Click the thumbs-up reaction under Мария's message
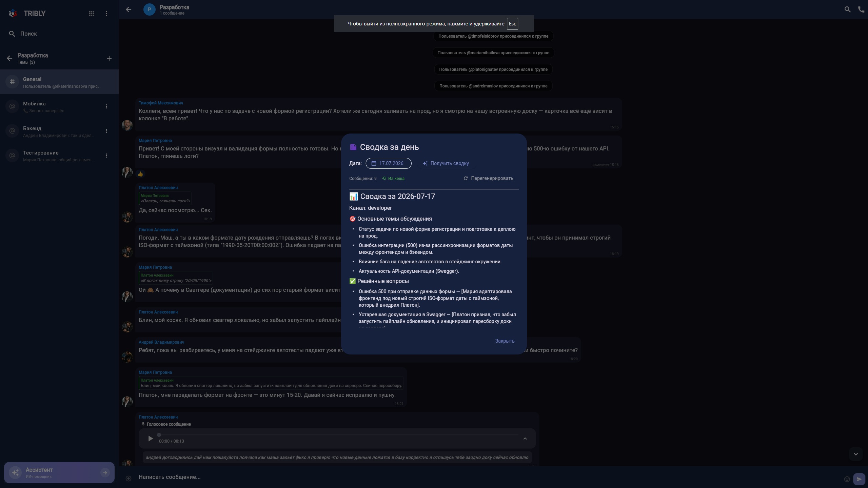 click(140, 174)
